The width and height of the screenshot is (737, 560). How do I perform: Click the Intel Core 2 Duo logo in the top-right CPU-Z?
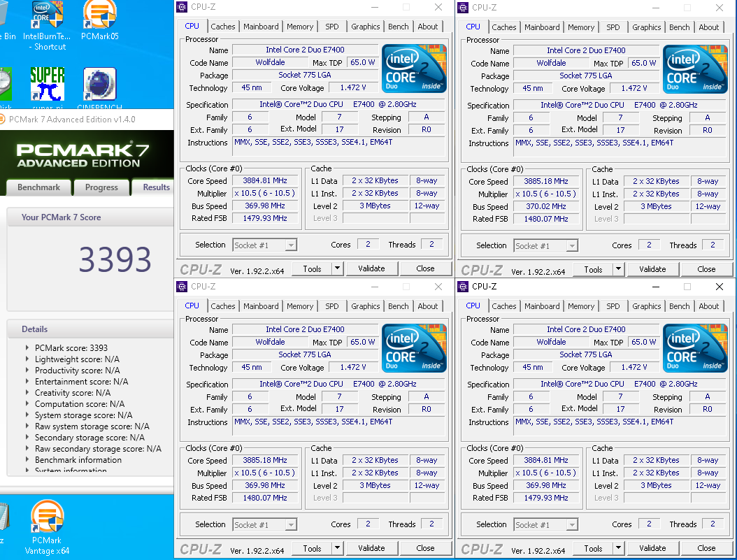pyautogui.click(x=695, y=69)
